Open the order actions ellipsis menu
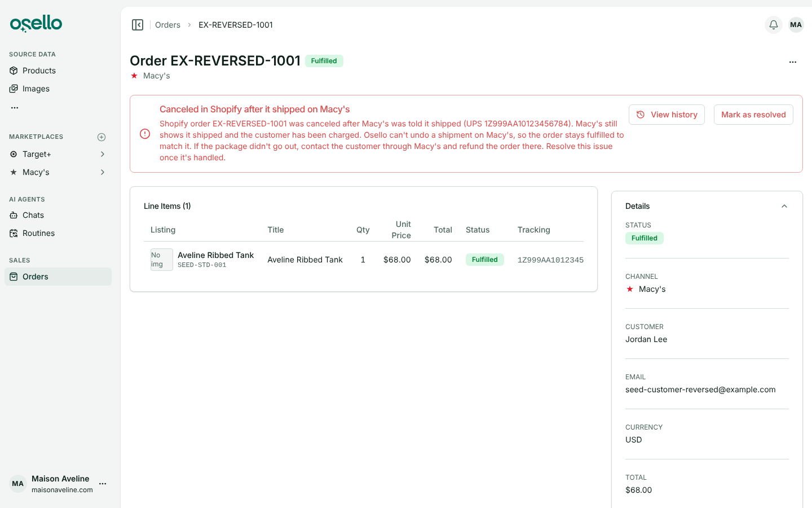 [x=793, y=62]
